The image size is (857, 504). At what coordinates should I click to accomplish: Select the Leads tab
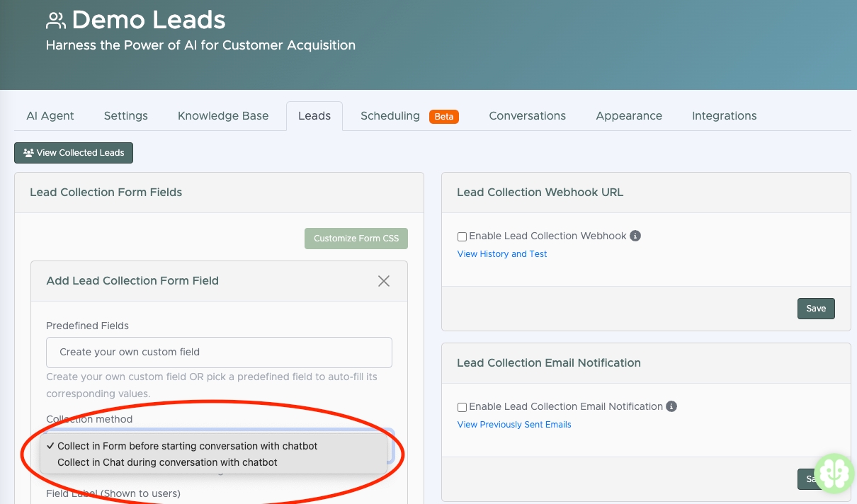[x=314, y=116]
